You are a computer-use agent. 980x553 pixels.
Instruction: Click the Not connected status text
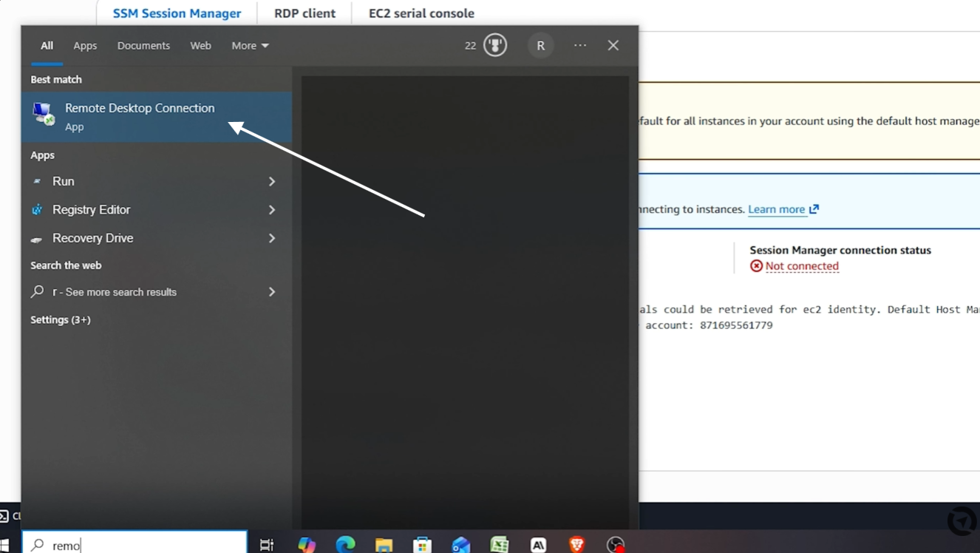tap(802, 266)
